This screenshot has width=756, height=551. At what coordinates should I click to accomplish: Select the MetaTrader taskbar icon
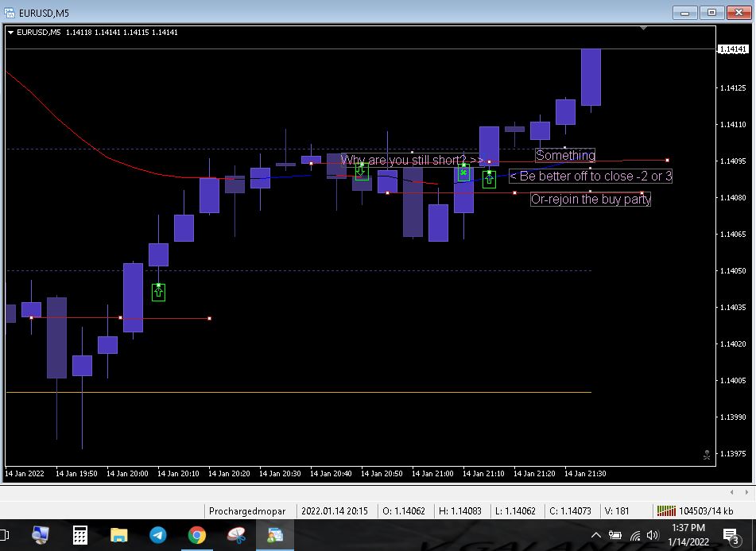[x=275, y=535]
